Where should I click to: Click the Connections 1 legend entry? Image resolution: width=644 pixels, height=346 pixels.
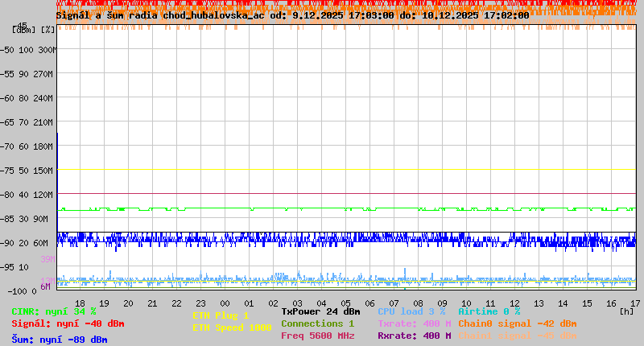coord(317,323)
